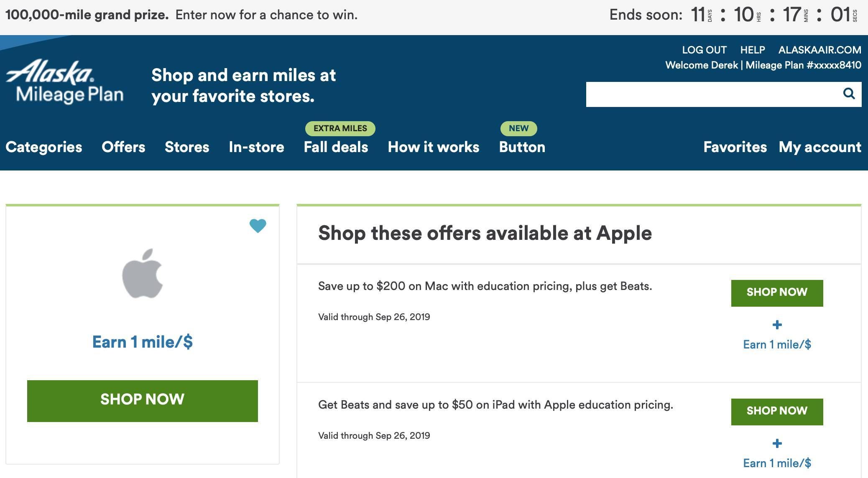Expand the My account menu

coord(820,147)
